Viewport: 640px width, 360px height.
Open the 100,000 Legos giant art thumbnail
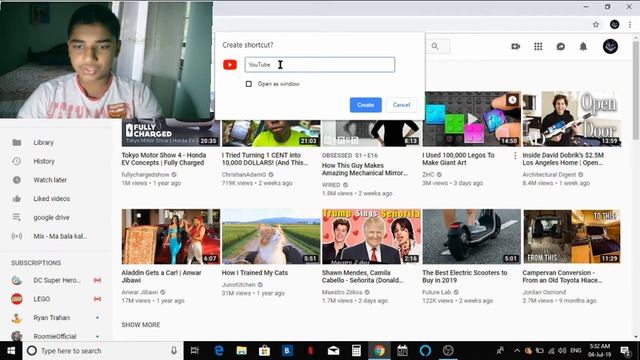coord(471,119)
